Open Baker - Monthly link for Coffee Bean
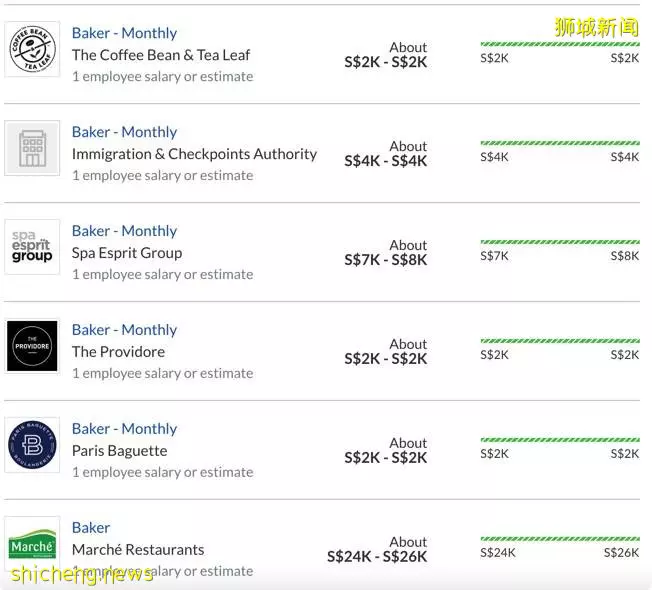Image resolution: width=652 pixels, height=590 pixels. pyautogui.click(x=124, y=33)
